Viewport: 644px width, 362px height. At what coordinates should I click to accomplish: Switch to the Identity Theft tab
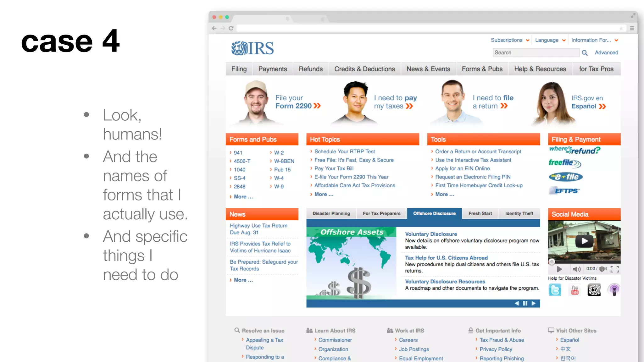click(x=519, y=213)
